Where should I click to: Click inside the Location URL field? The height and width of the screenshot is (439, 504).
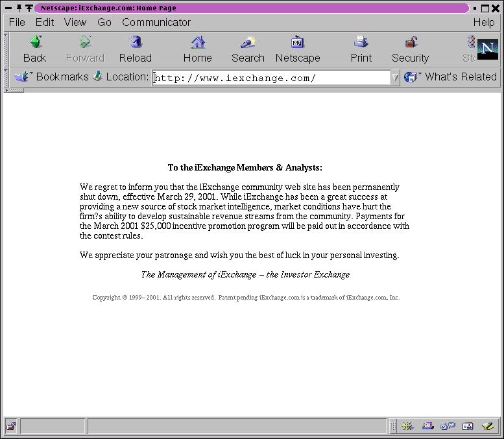click(x=271, y=78)
